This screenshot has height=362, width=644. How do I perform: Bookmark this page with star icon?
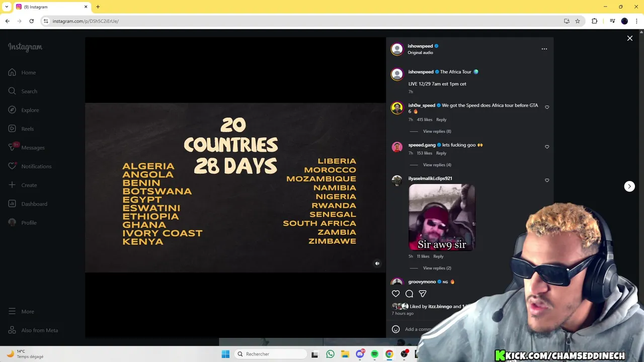point(578,21)
